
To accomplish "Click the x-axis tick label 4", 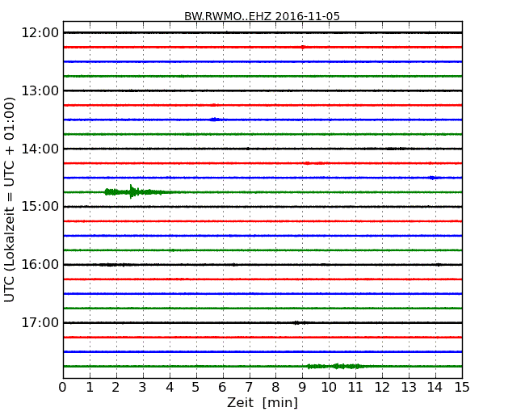I will [x=170, y=388].
